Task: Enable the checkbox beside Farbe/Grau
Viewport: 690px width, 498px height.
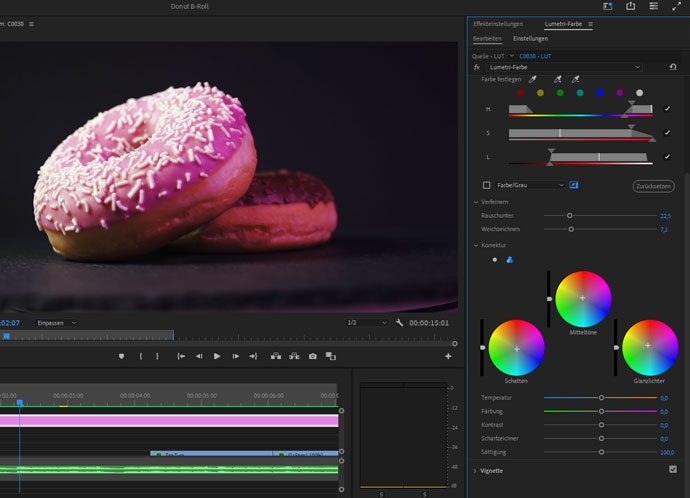Action: tap(487, 185)
